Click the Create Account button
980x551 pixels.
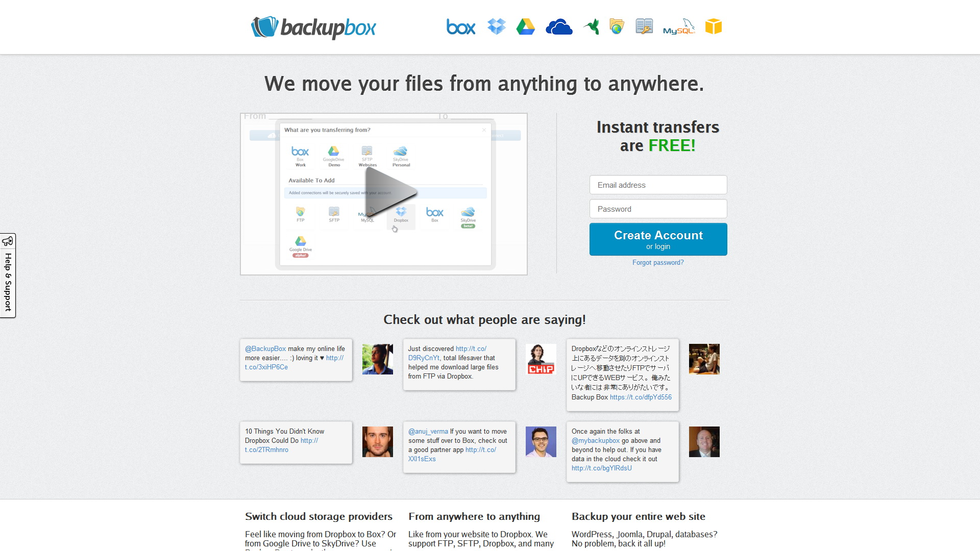click(x=658, y=239)
